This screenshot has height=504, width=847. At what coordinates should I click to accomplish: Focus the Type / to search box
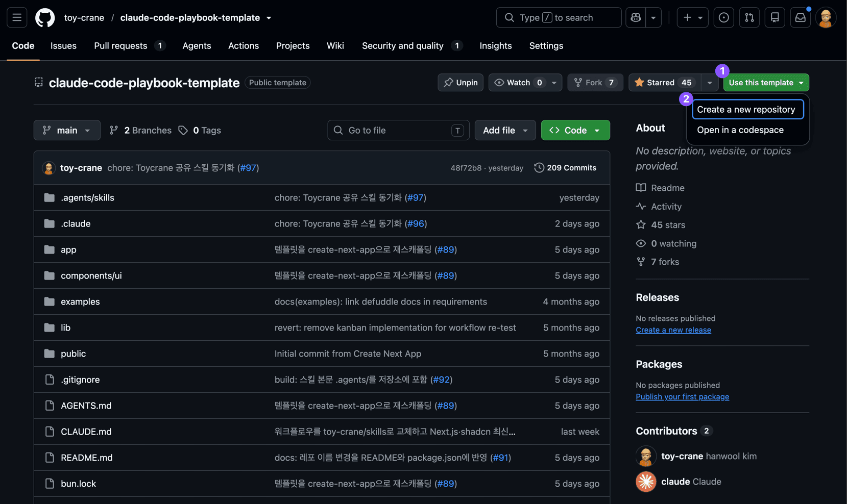(x=559, y=17)
